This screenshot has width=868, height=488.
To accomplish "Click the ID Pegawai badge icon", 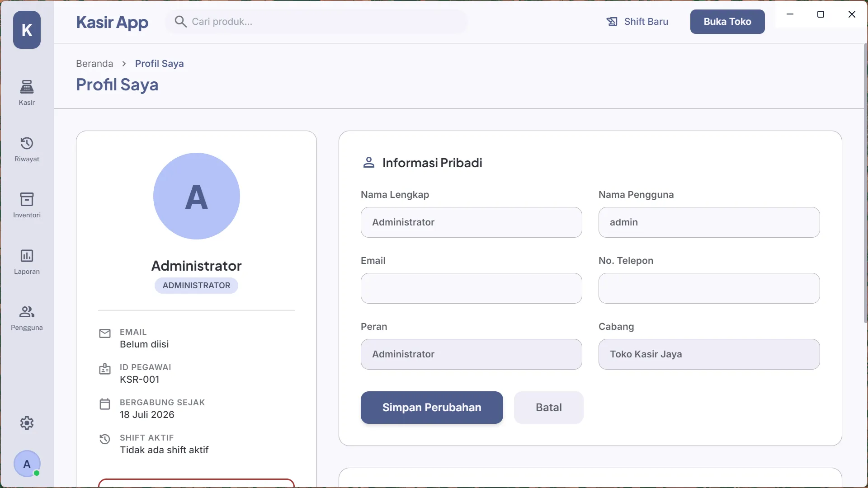I will (105, 369).
